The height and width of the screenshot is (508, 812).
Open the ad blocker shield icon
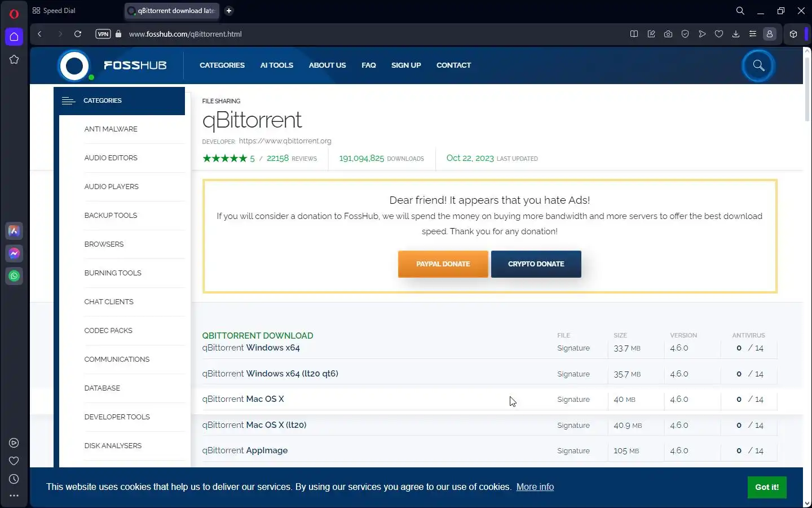click(x=685, y=34)
